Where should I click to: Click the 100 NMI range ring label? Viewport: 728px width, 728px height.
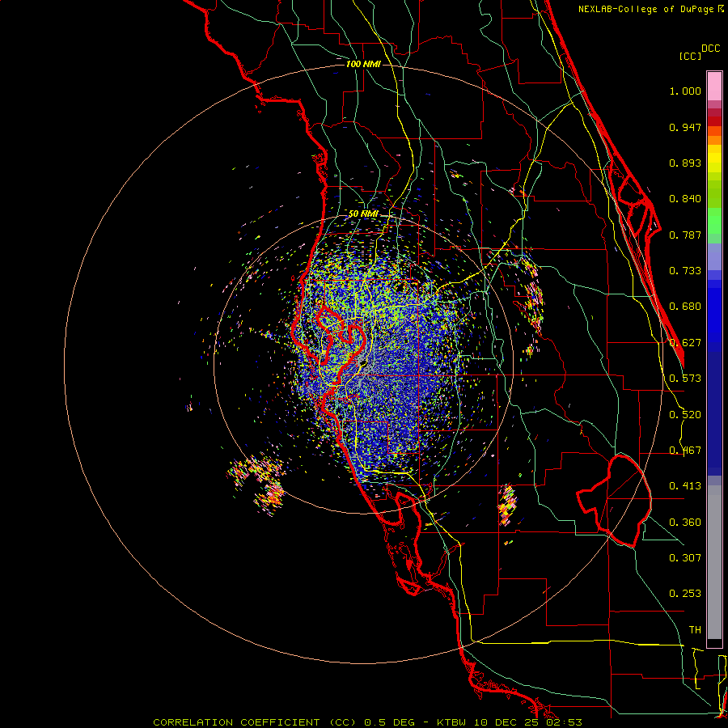(x=363, y=64)
